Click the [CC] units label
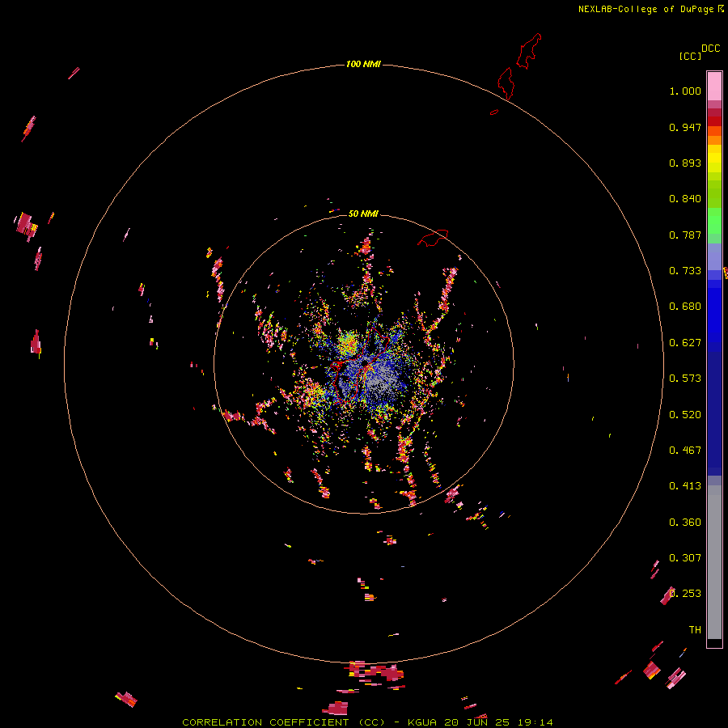 (x=690, y=56)
